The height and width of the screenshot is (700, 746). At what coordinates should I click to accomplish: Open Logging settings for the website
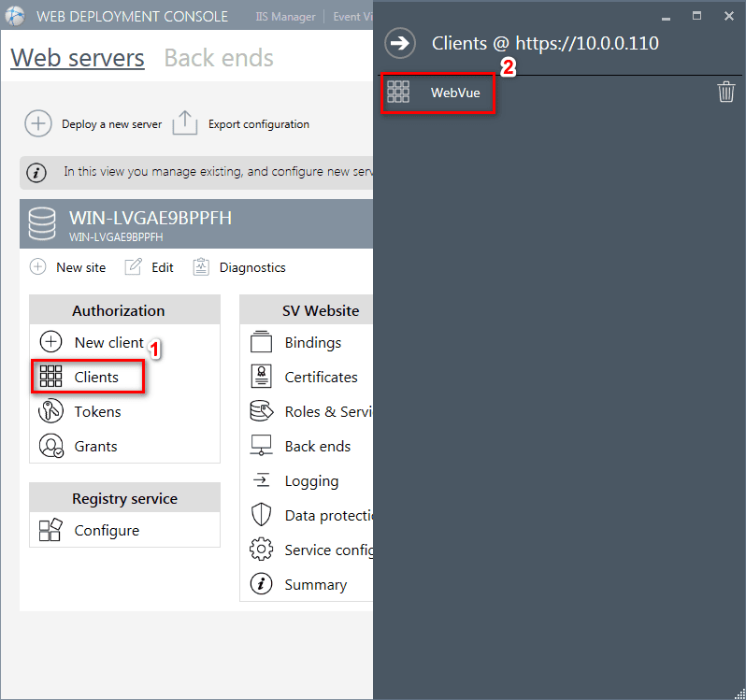tap(310, 481)
